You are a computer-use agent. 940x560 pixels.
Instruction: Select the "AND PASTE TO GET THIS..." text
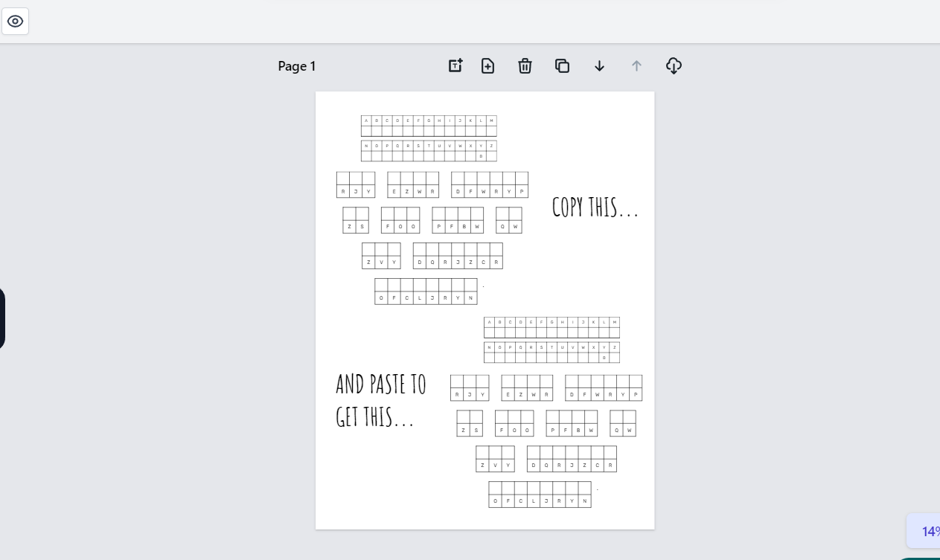(381, 401)
